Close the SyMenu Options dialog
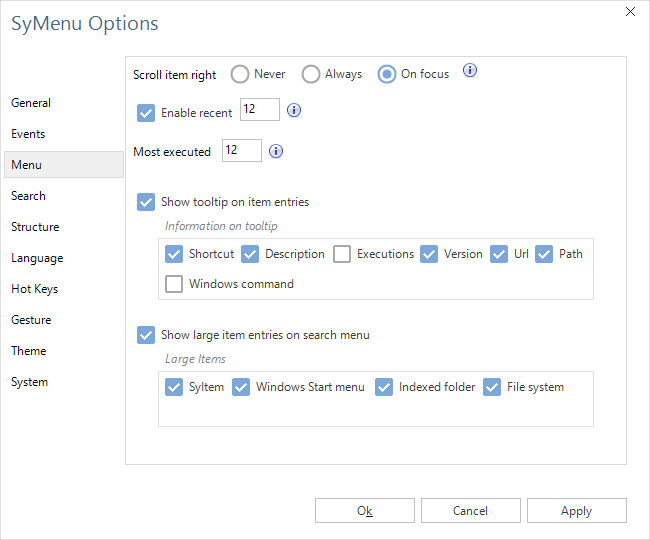 [631, 12]
